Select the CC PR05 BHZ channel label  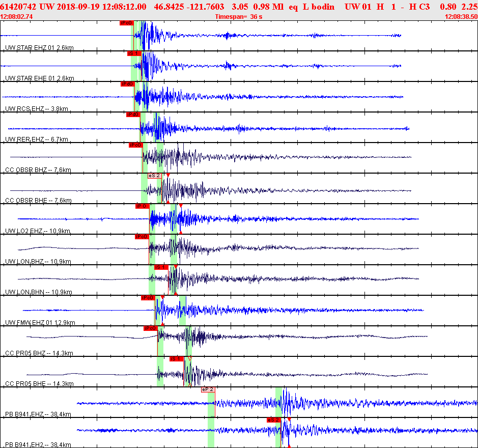click(x=39, y=353)
